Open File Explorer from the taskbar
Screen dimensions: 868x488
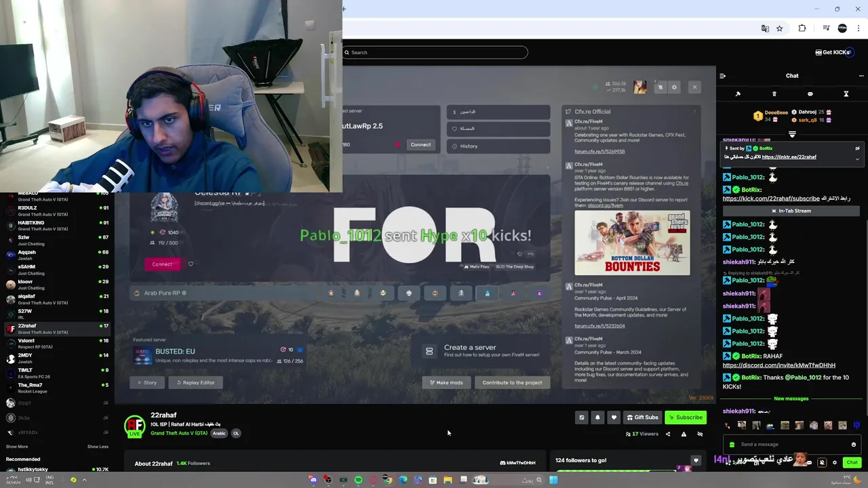pyautogui.click(x=448, y=480)
